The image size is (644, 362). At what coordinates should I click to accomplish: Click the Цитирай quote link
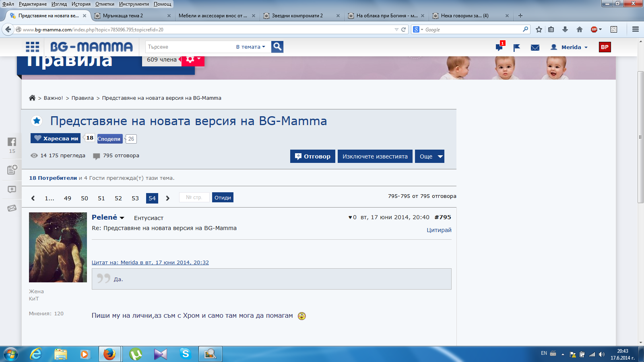pyautogui.click(x=439, y=230)
